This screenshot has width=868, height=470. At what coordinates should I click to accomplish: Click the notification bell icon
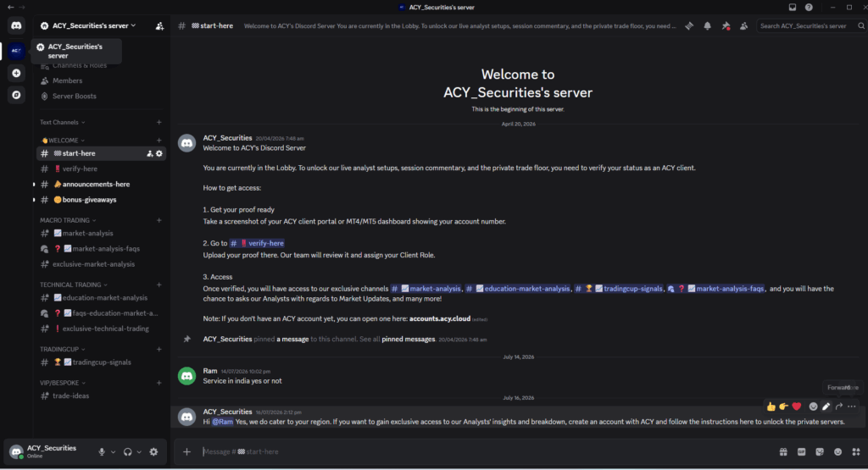pyautogui.click(x=708, y=26)
